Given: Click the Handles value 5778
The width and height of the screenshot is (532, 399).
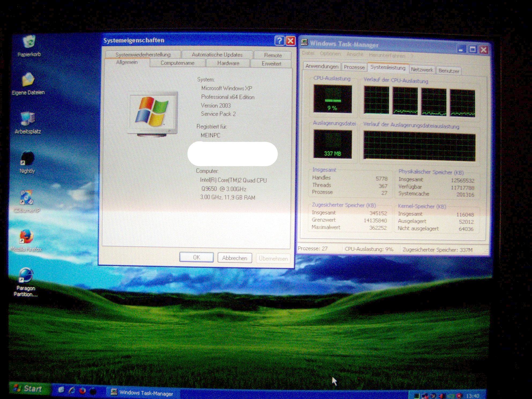Looking at the screenshot, I should [381, 179].
